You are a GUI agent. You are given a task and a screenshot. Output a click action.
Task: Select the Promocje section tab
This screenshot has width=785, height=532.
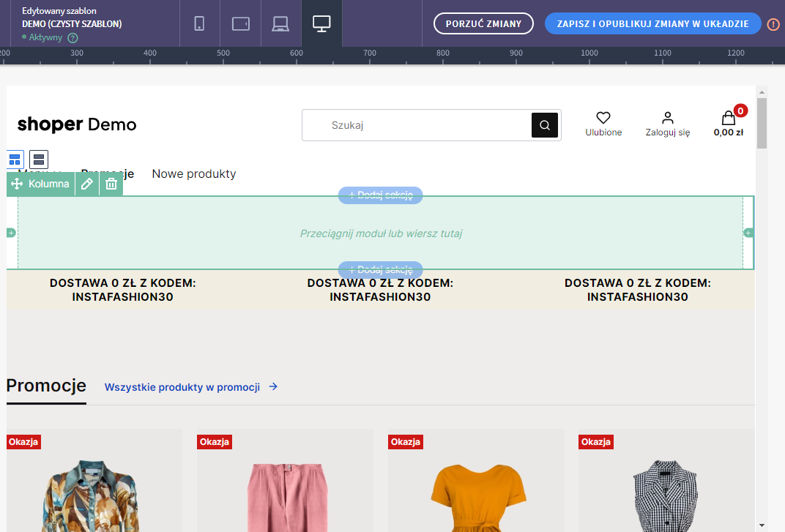click(x=46, y=386)
